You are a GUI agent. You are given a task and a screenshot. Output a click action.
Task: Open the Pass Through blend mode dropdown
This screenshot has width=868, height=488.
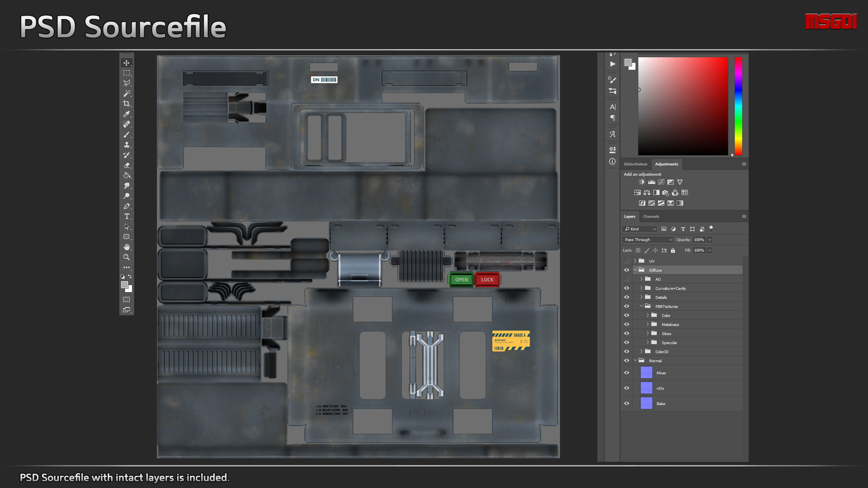click(648, 240)
